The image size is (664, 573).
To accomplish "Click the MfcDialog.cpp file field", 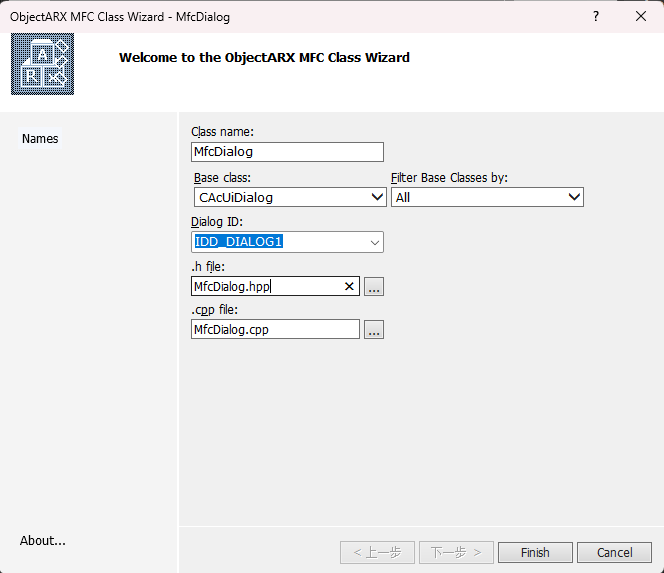I will [275, 330].
